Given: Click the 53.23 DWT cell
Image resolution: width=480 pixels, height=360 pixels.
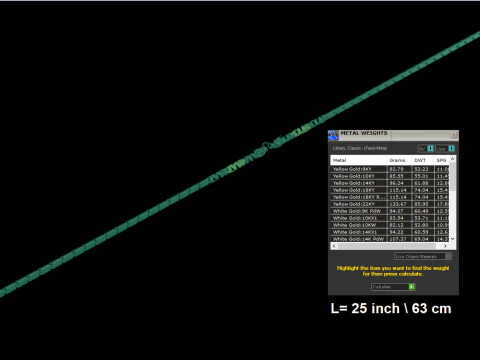Looking at the screenshot, I should click(x=423, y=169).
